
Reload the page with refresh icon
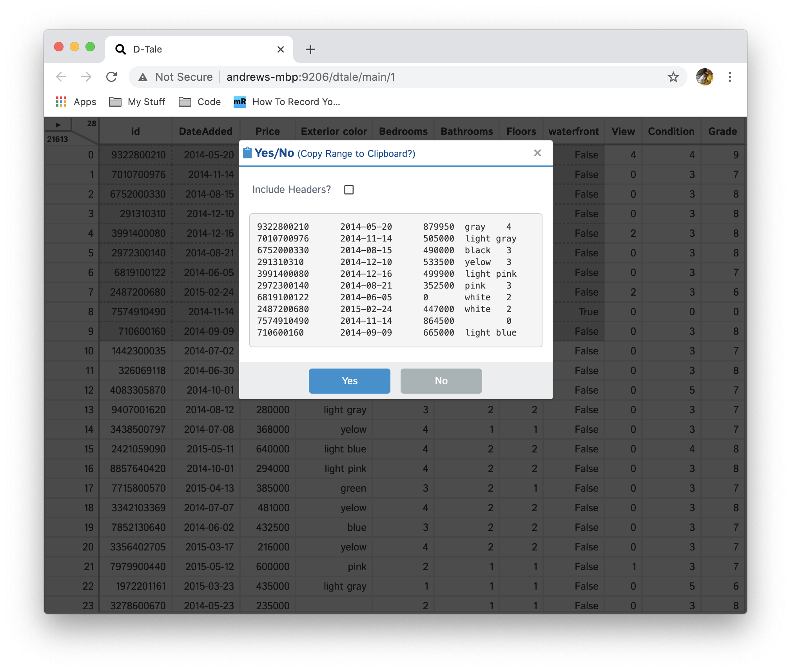[x=112, y=77]
